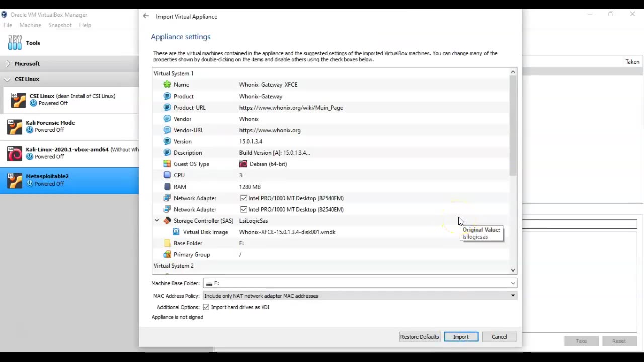The width and height of the screenshot is (644, 362).
Task: Uncheck the first Network Adapter checkbox
Action: click(x=244, y=198)
